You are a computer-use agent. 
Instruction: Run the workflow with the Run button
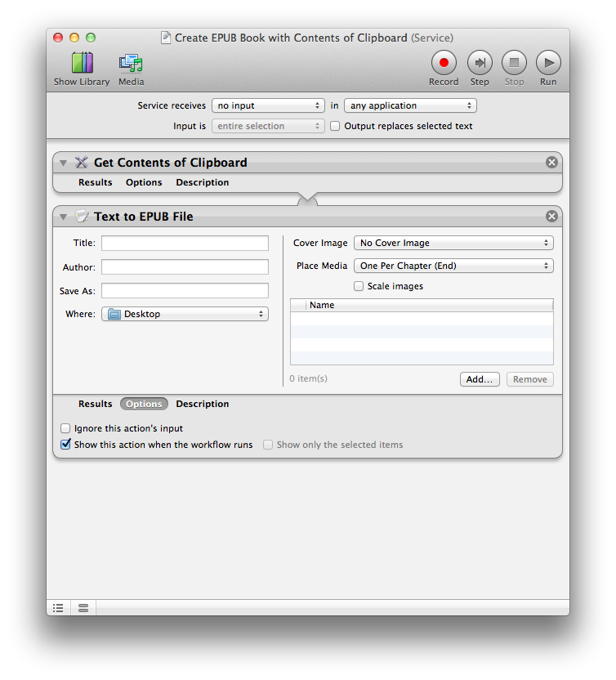coord(548,63)
